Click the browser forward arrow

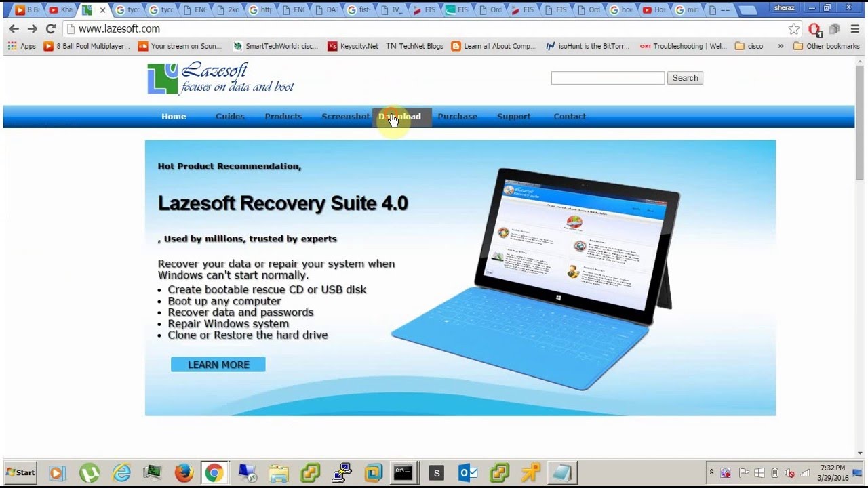tap(32, 28)
